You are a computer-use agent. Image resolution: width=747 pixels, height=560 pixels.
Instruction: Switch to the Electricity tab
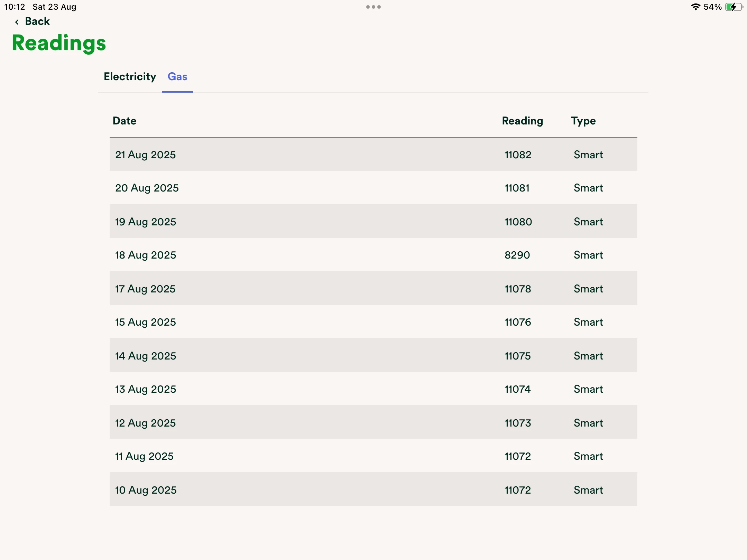click(x=130, y=77)
